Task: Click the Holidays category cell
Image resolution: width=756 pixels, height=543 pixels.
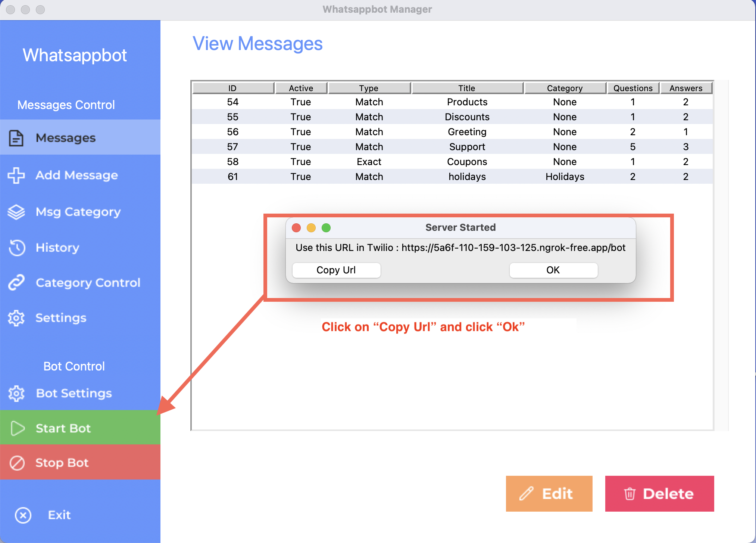Action: [x=565, y=177]
